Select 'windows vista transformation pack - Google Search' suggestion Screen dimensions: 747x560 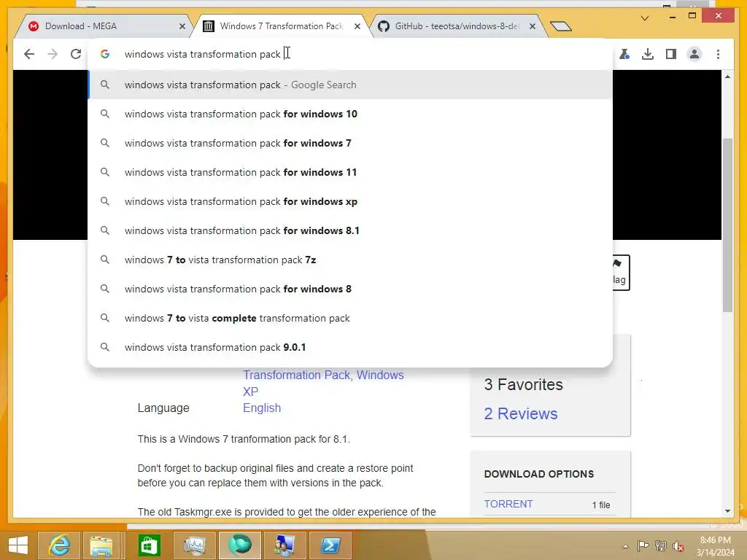click(350, 85)
